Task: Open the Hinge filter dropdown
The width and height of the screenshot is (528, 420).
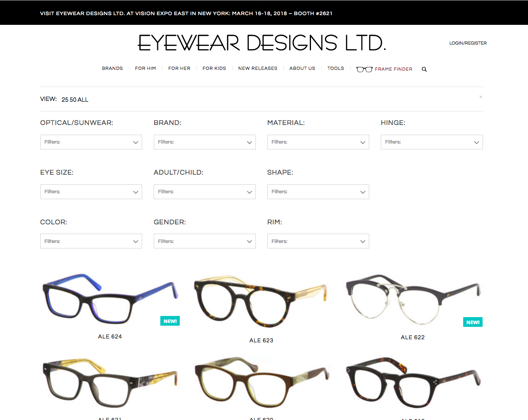Action: point(432,142)
